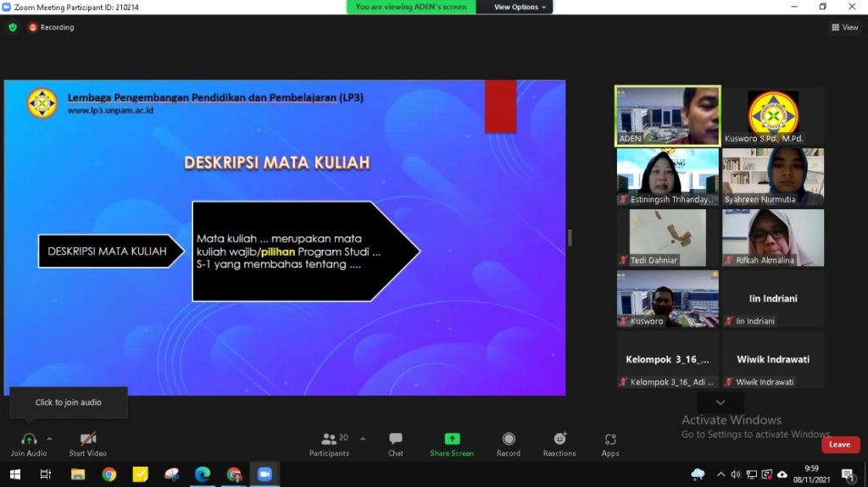This screenshot has width=868, height=487.
Task: Open the Chat panel
Action: point(396,445)
